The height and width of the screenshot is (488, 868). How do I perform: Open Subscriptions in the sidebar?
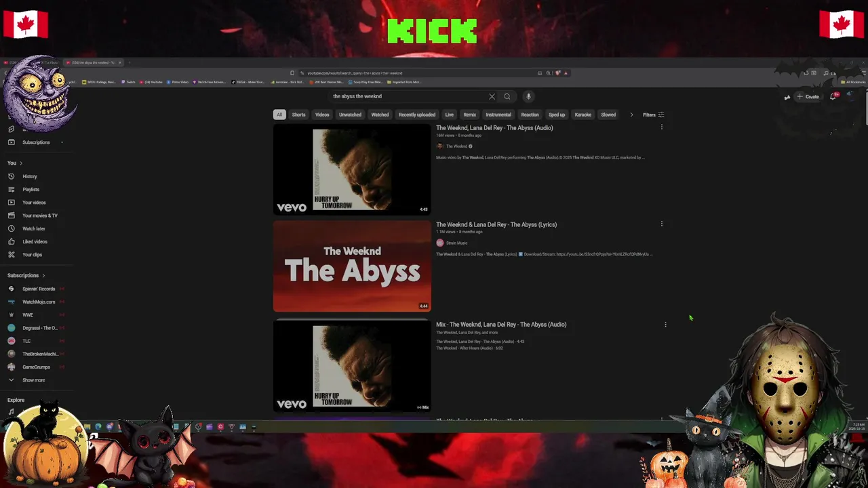(x=36, y=142)
